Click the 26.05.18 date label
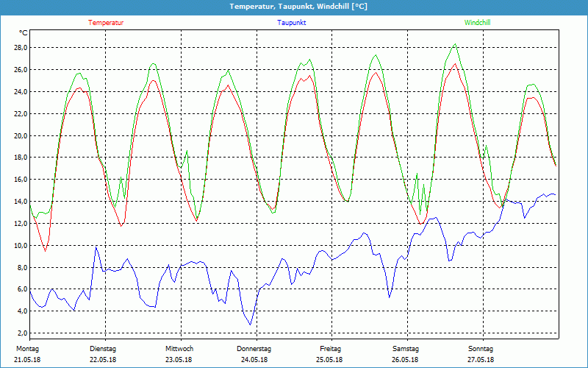This screenshot has height=368, width=588. 405,360
